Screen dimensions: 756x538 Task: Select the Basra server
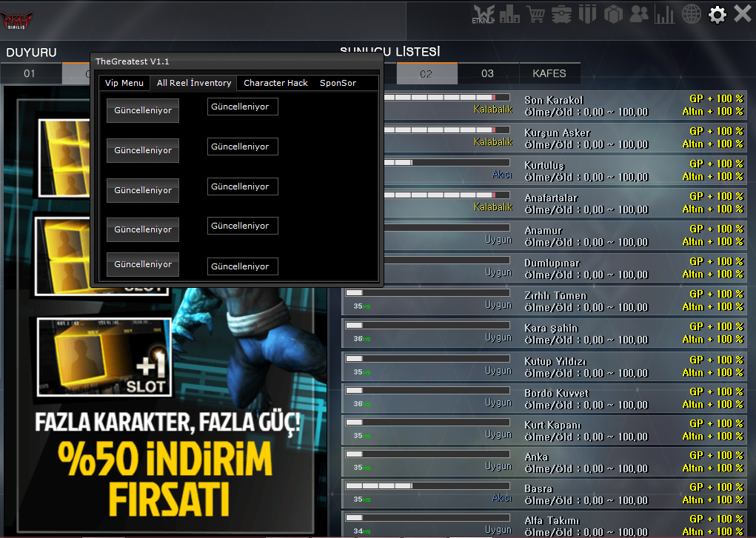(543, 494)
